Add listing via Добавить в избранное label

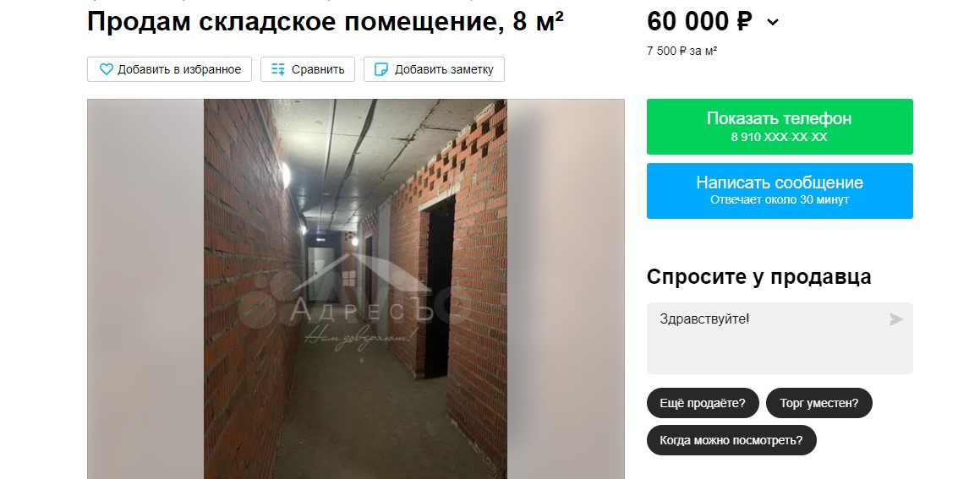(x=179, y=69)
